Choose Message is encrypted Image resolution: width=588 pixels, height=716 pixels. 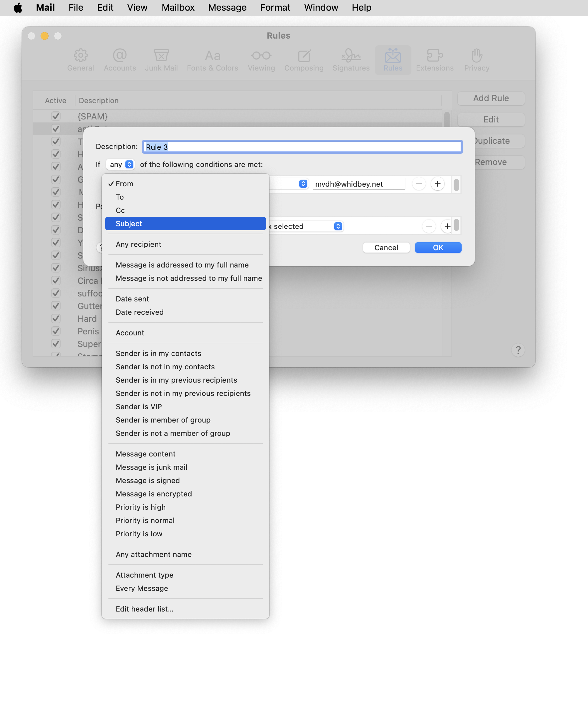tap(185, 494)
